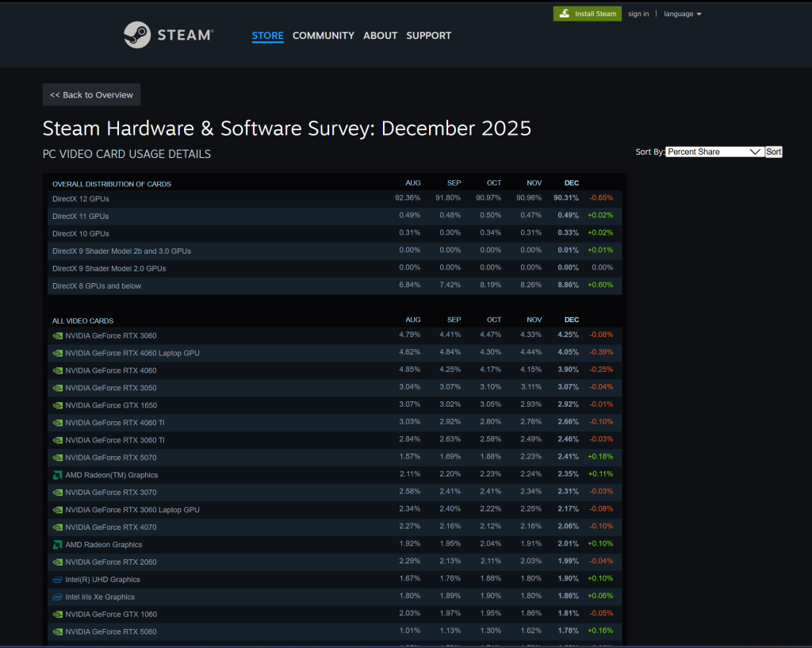
Task: Go to the SUPPORT page
Action: (428, 36)
